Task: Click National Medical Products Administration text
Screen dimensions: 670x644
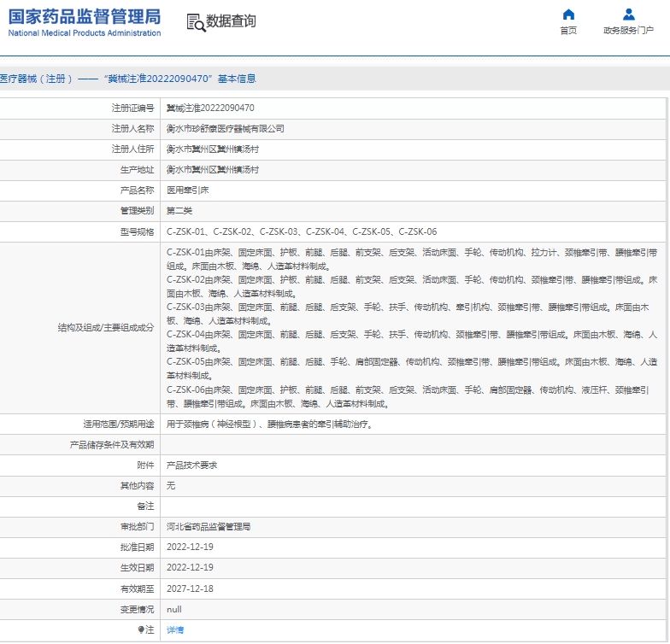Action: (x=85, y=32)
